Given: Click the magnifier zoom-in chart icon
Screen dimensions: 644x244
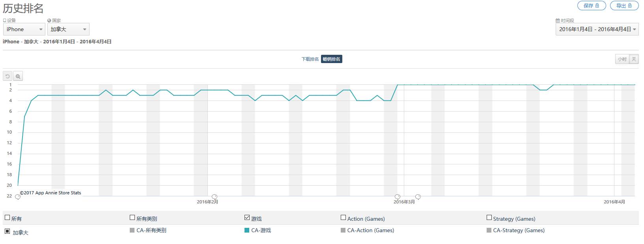Looking at the screenshot, I should click(x=18, y=76).
